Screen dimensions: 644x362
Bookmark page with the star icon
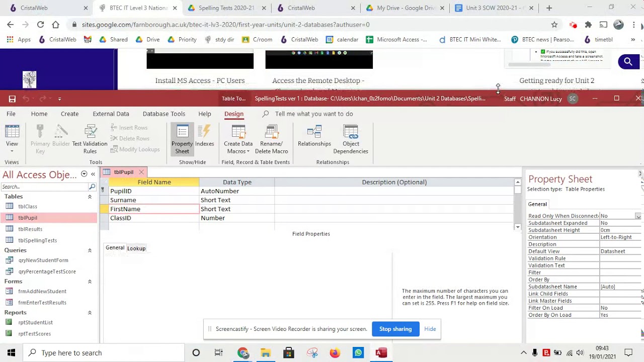[x=554, y=24]
